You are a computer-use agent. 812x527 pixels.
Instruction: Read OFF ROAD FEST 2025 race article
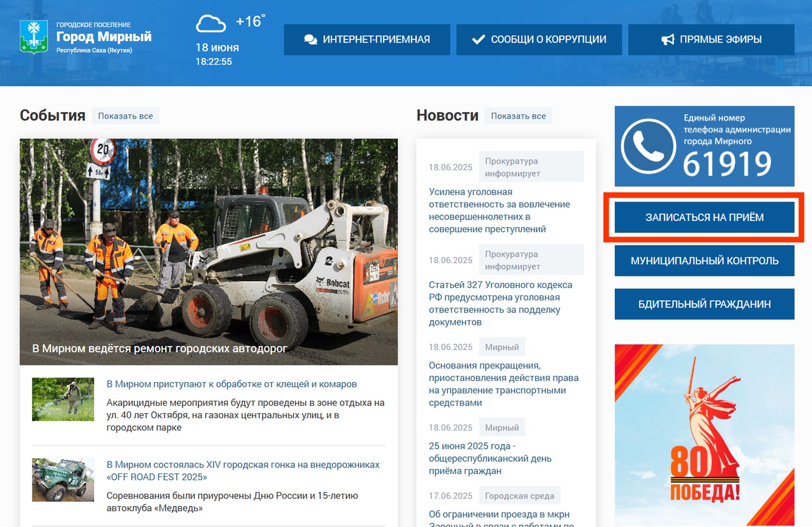243,470
